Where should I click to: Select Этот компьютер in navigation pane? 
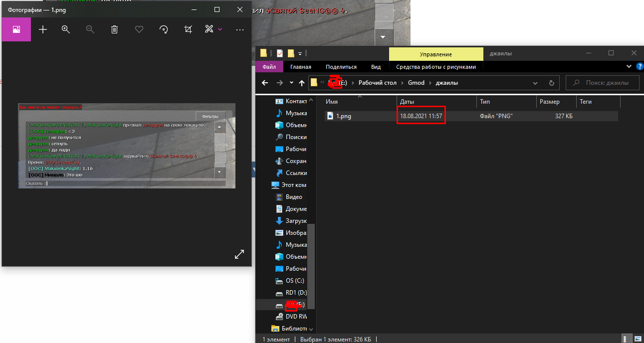click(x=289, y=185)
